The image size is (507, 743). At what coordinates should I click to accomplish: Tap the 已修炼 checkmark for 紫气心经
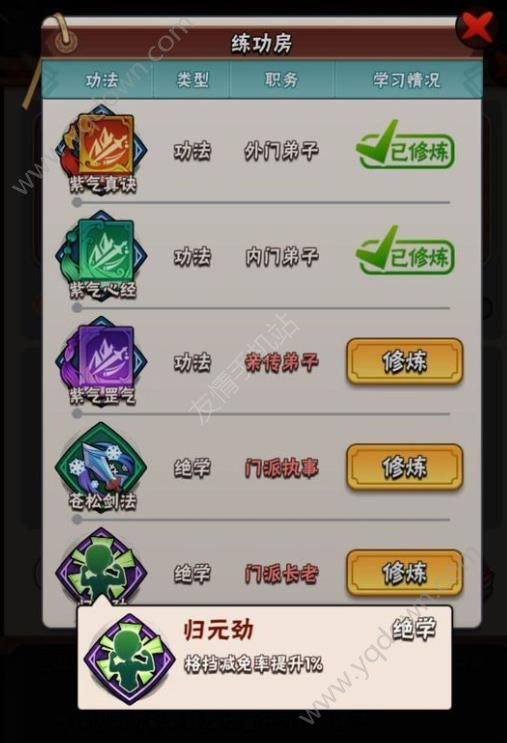405,253
